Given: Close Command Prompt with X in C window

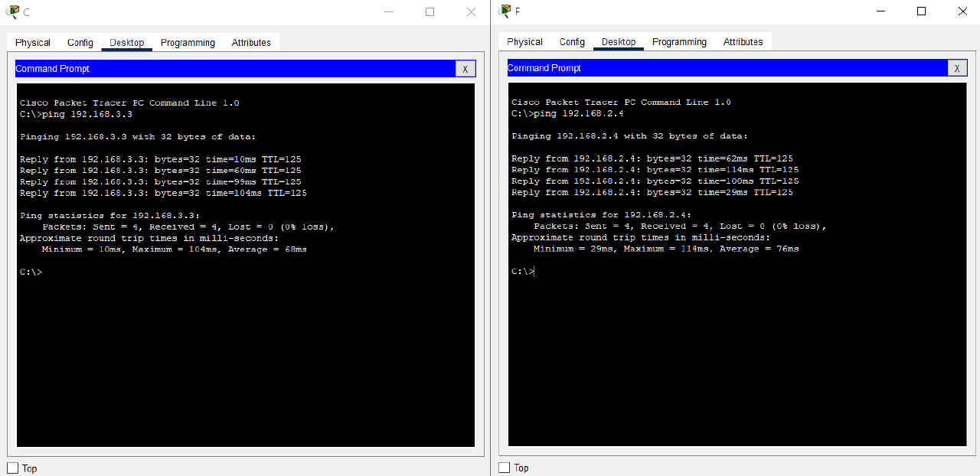Looking at the screenshot, I should coord(465,69).
